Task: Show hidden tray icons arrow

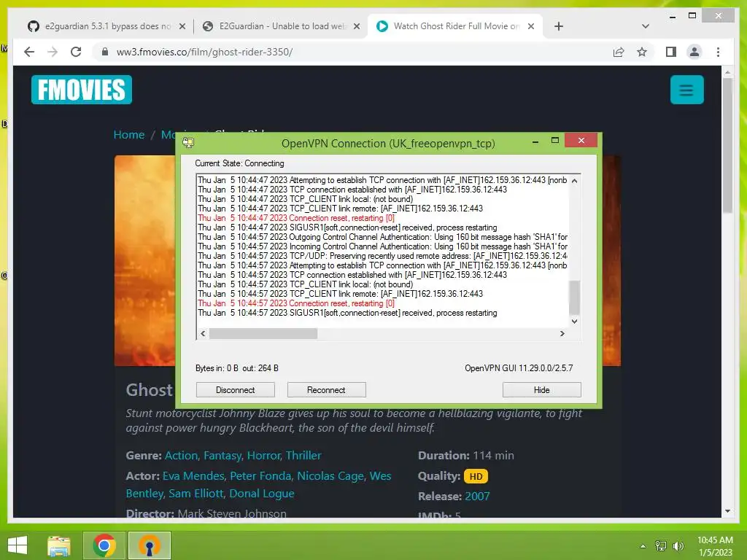Action: point(643,546)
